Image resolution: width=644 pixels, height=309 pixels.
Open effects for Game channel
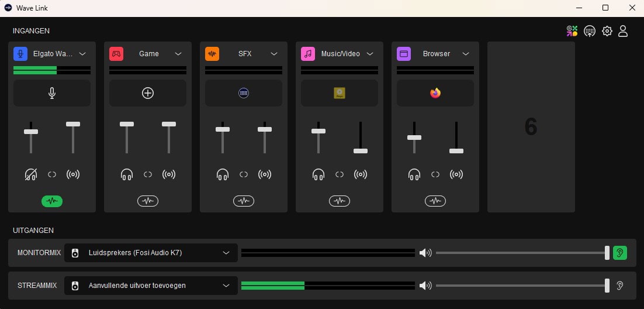tap(148, 201)
